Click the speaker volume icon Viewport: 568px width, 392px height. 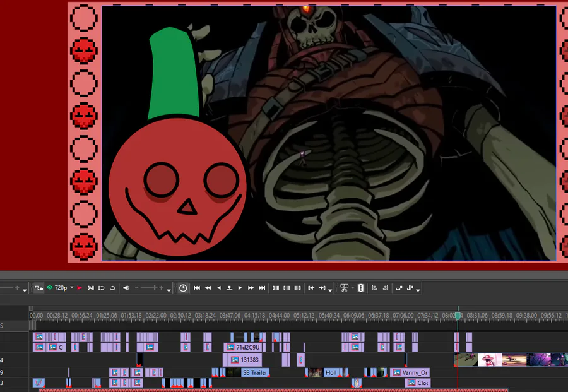pos(126,288)
